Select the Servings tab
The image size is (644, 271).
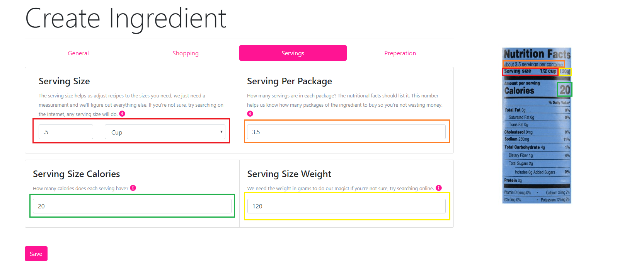[293, 53]
